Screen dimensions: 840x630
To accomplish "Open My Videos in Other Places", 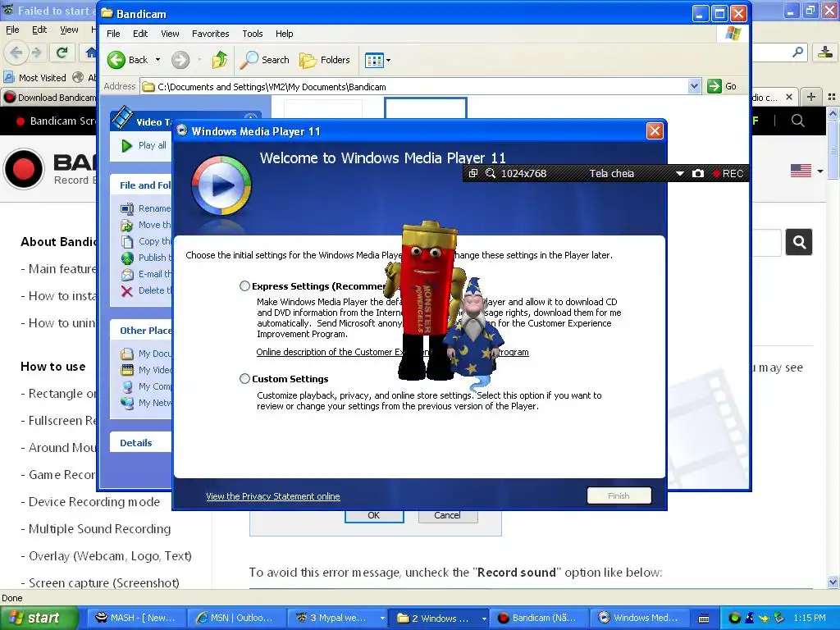I will pyautogui.click(x=146, y=370).
